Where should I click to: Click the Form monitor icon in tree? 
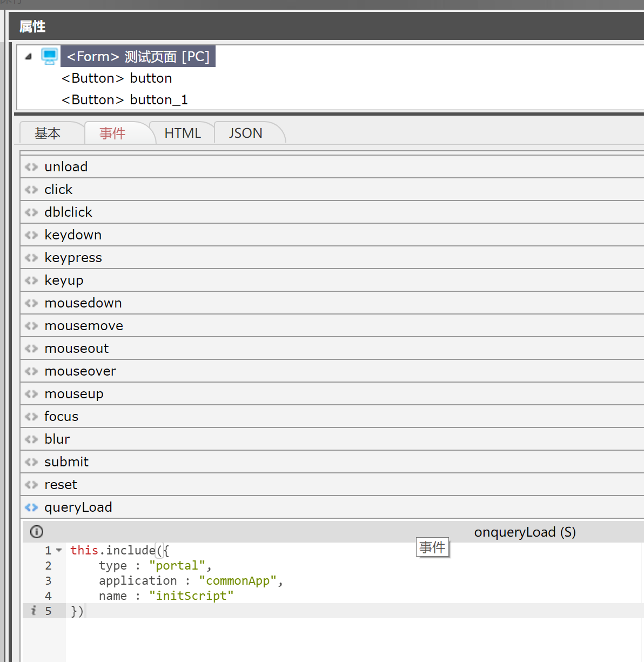[x=50, y=56]
